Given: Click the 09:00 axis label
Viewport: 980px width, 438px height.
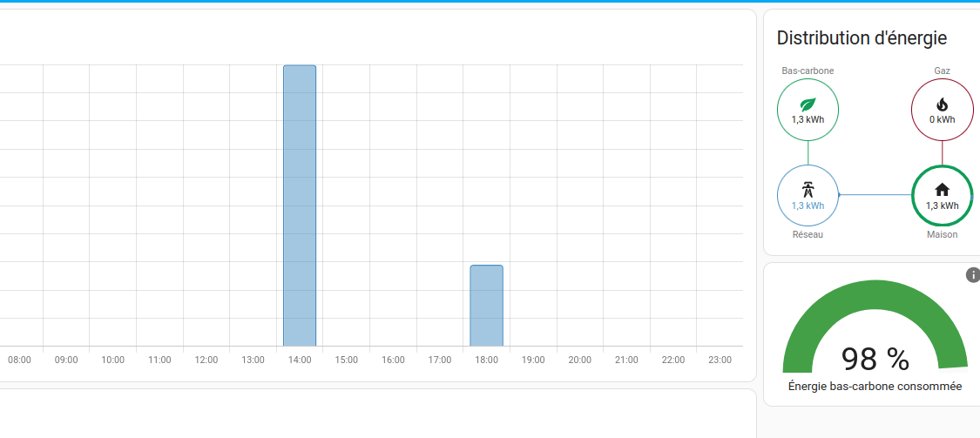Looking at the screenshot, I should (66, 361).
